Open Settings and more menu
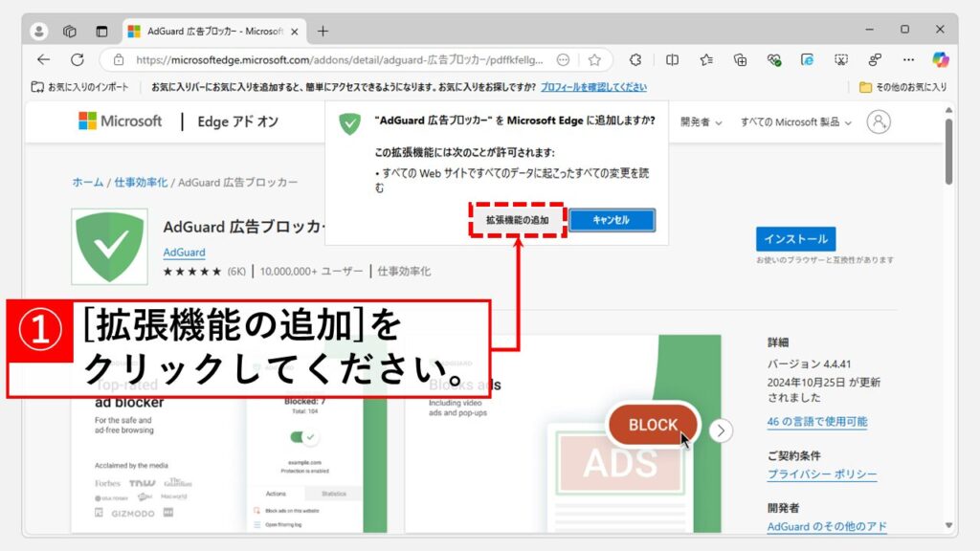The height and width of the screenshot is (551, 980). point(908,59)
